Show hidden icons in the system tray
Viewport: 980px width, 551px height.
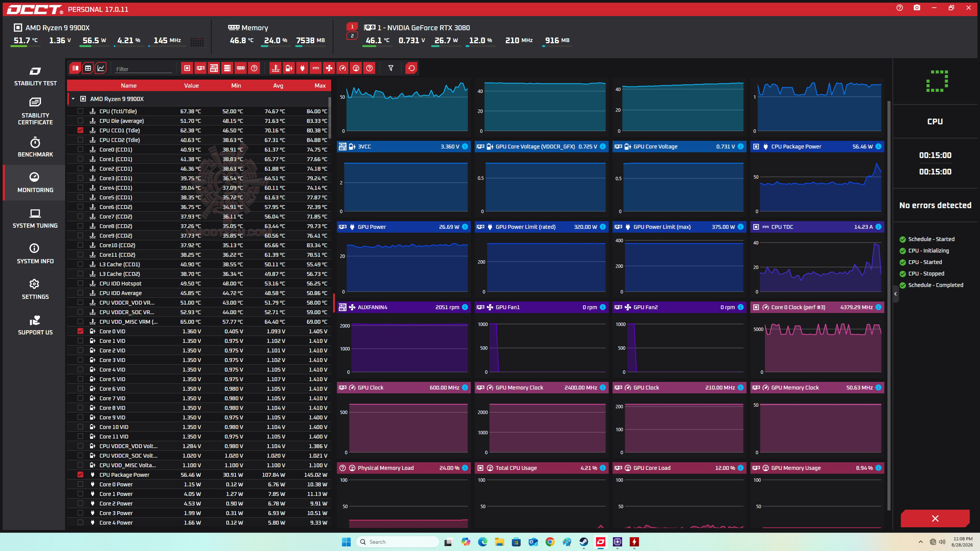(x=920, y=542)
